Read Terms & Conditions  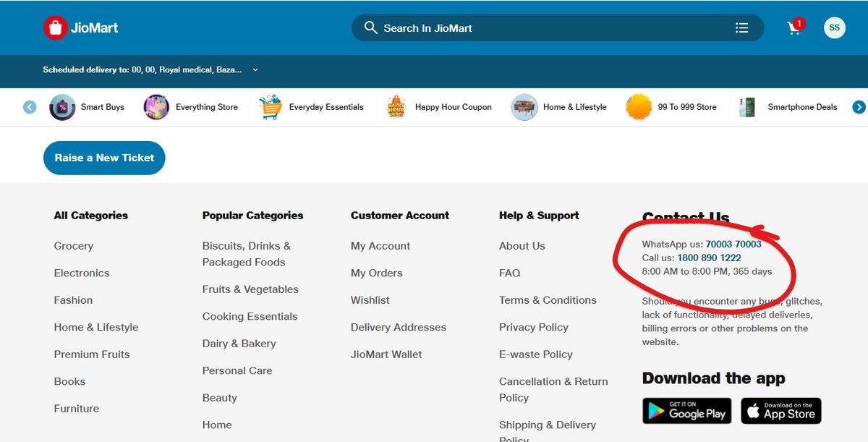coord(548,300)
